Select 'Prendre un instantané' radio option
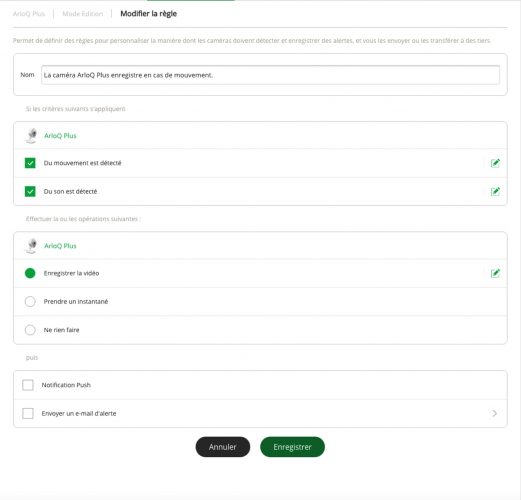 [x=30, y=302]
